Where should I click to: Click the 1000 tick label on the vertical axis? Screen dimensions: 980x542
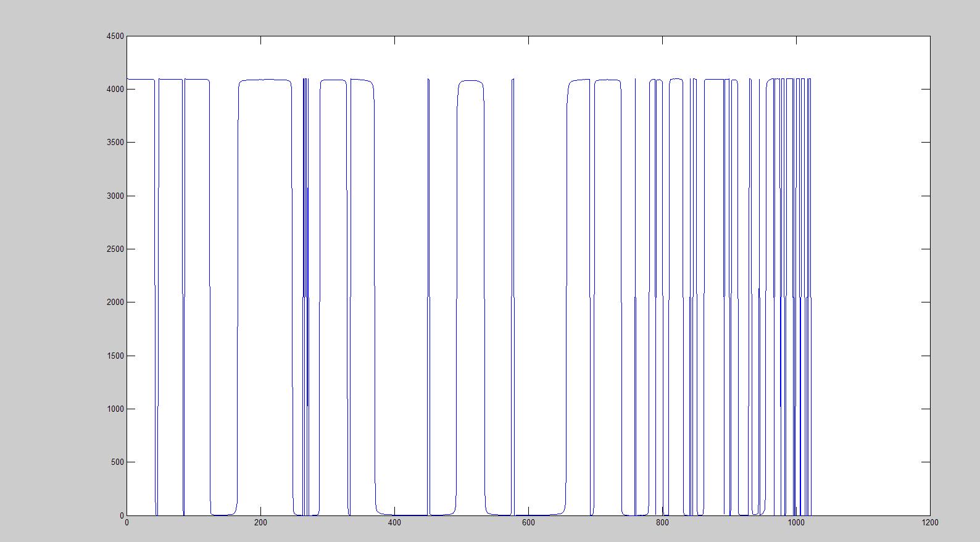click(x=115, y=409)
